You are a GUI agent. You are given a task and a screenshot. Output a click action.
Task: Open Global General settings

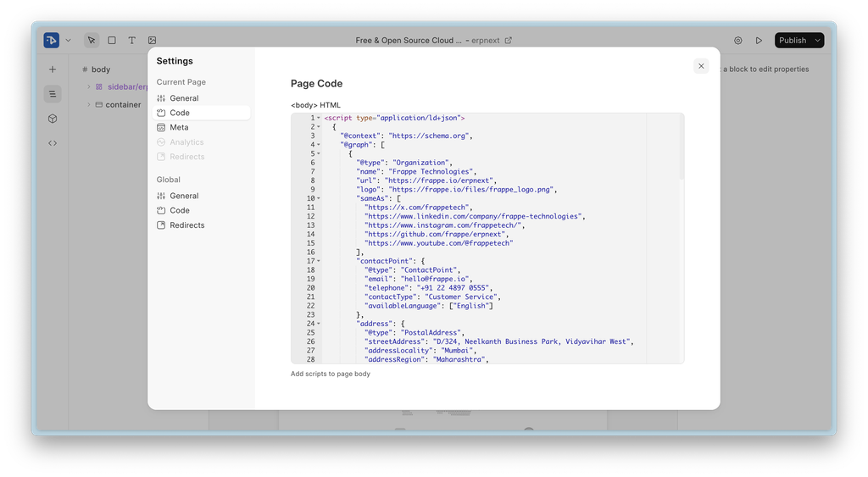pos(201,196)
